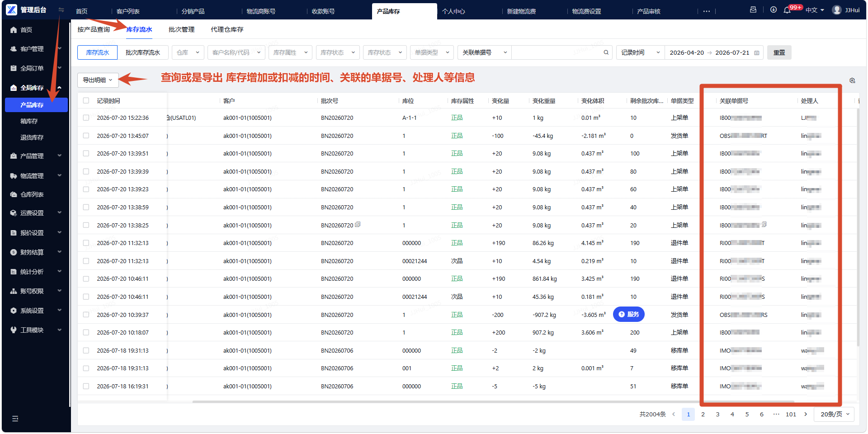Screen dimensions: 868x434
Task: Click the 产品管理 sidebar icon
Action: pyautogui.click(x=14, y=156)
